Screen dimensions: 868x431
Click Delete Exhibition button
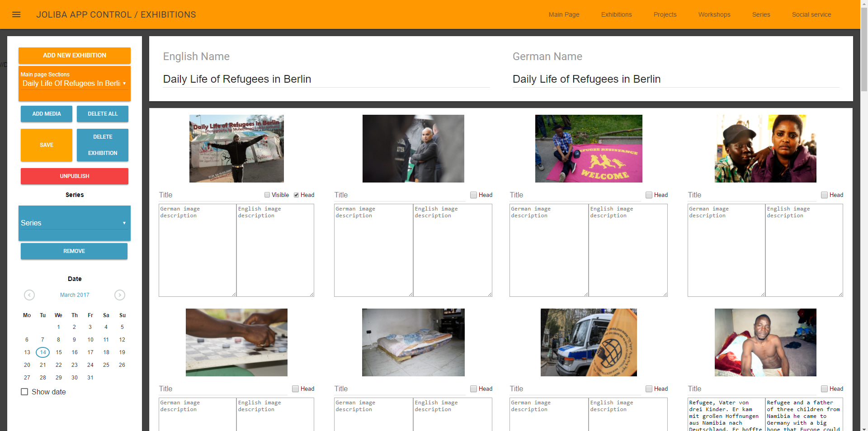point(103,145)
